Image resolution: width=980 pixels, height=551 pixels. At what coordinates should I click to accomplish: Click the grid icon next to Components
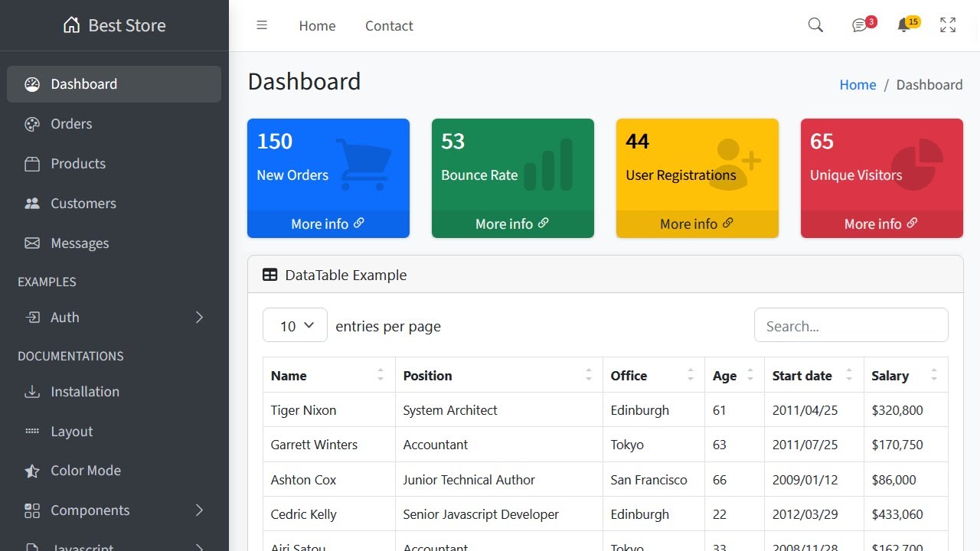pyautogui.click(x=32, y=510)
